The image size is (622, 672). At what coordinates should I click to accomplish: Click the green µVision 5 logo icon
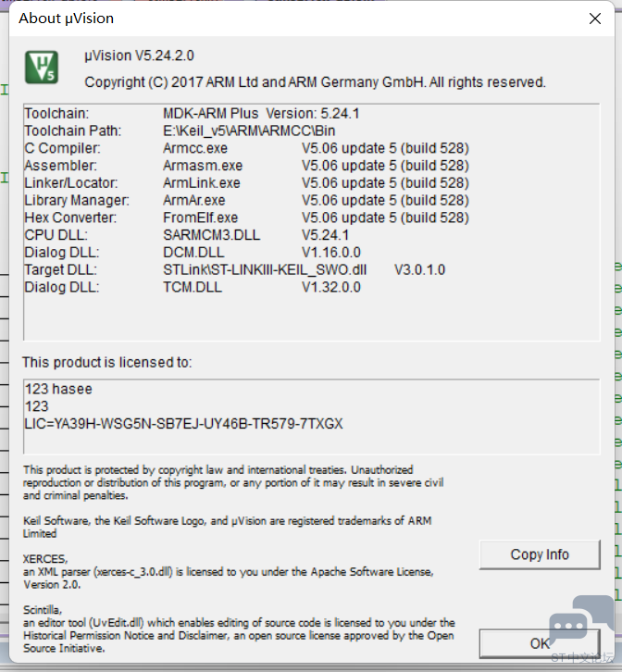point(41,68)
